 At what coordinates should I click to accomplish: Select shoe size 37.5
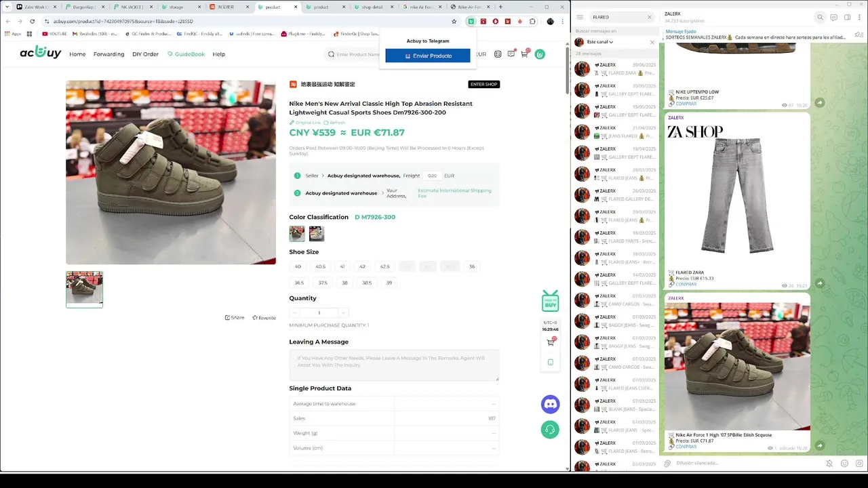tap(323, 283)
